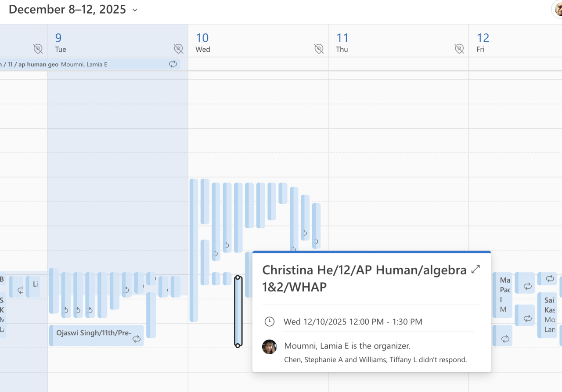The width and height of the screenshot is (562, 392).
Task: Open the December 8–12, 2025 date picker
Action: 67,9
